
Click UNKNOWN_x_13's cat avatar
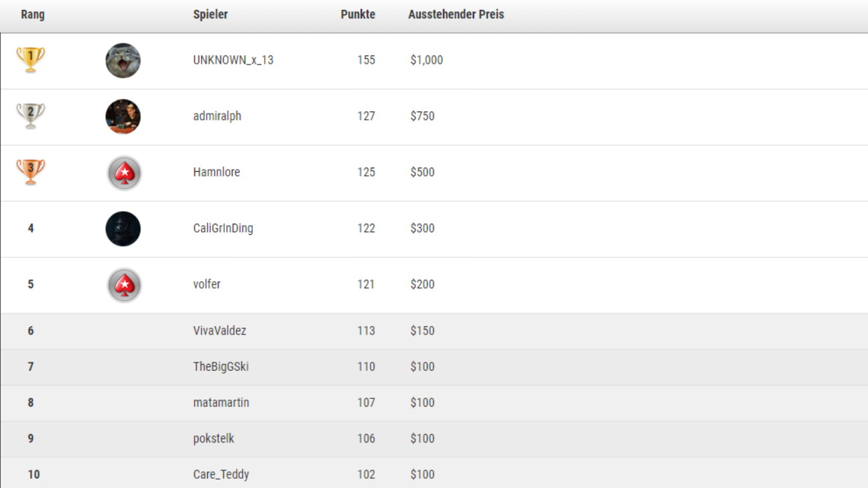pos(123,60)
